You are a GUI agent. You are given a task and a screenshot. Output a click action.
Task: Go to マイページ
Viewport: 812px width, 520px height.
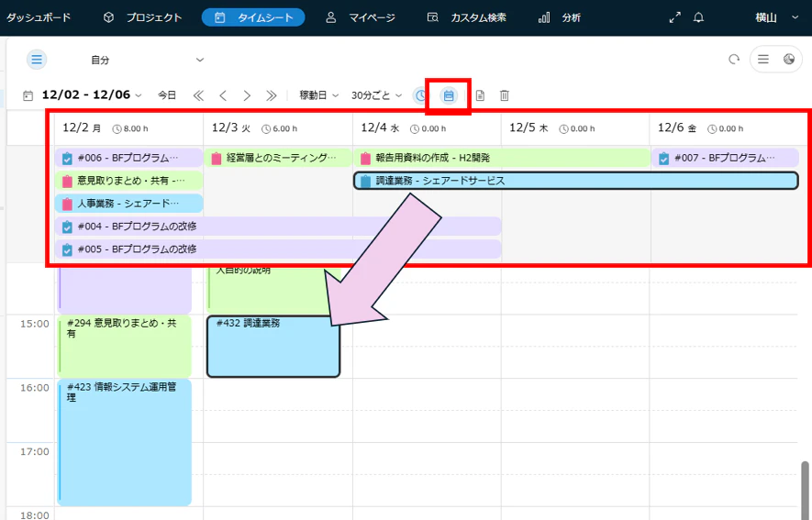360,17
